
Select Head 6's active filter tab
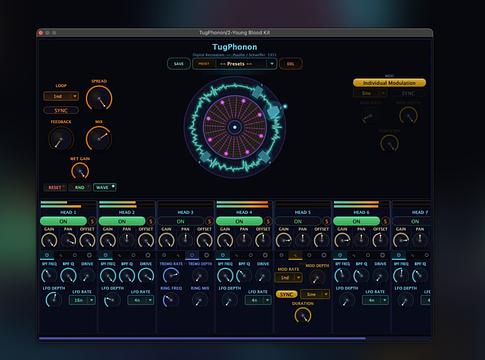pyautogui.click(x=340, y=255)
